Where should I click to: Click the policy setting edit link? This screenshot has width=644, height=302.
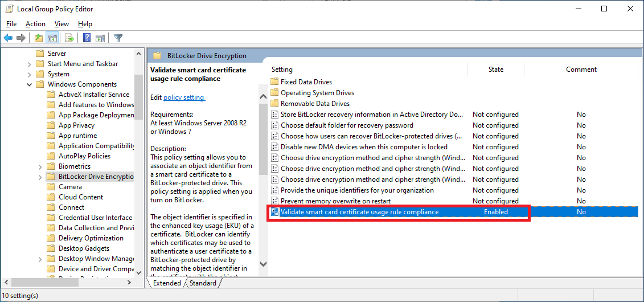coord(183,97)
